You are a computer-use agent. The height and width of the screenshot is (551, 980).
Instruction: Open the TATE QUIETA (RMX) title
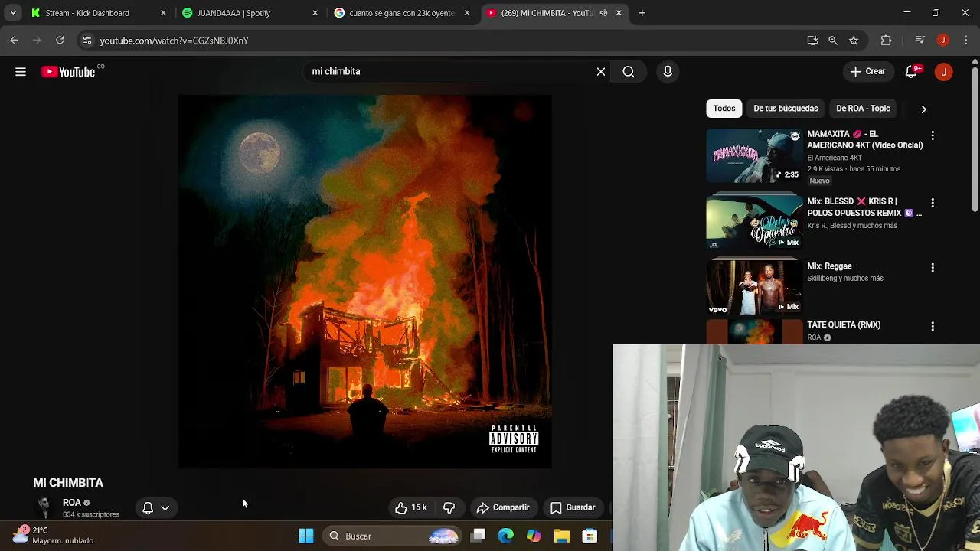[x=844, y=324]
